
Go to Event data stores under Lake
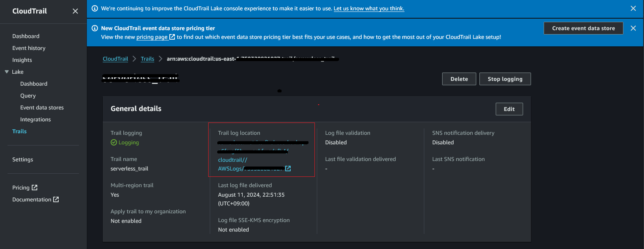tap(42, 107)
